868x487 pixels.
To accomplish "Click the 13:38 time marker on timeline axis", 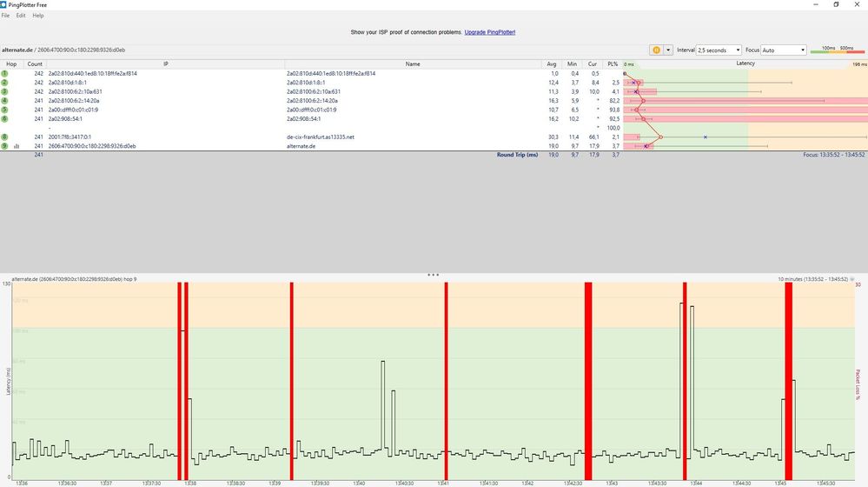I will click(190, 484).
